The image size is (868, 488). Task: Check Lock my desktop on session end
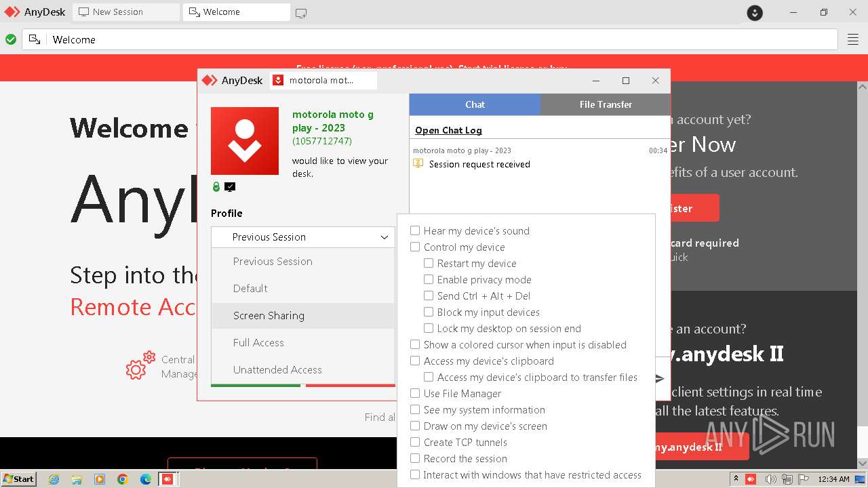click(429, 328)
